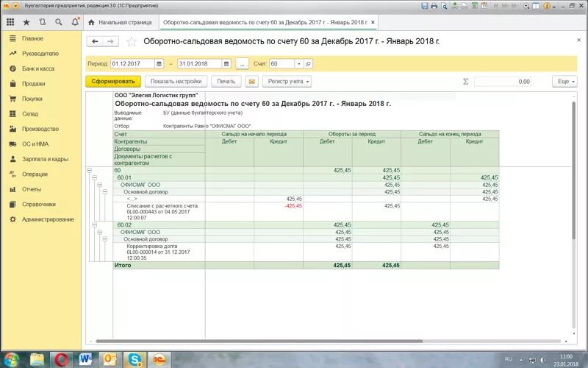The image size is (588, 368).
Task: Open calendar picker for end date 31.01.2018
Action: 226,64
